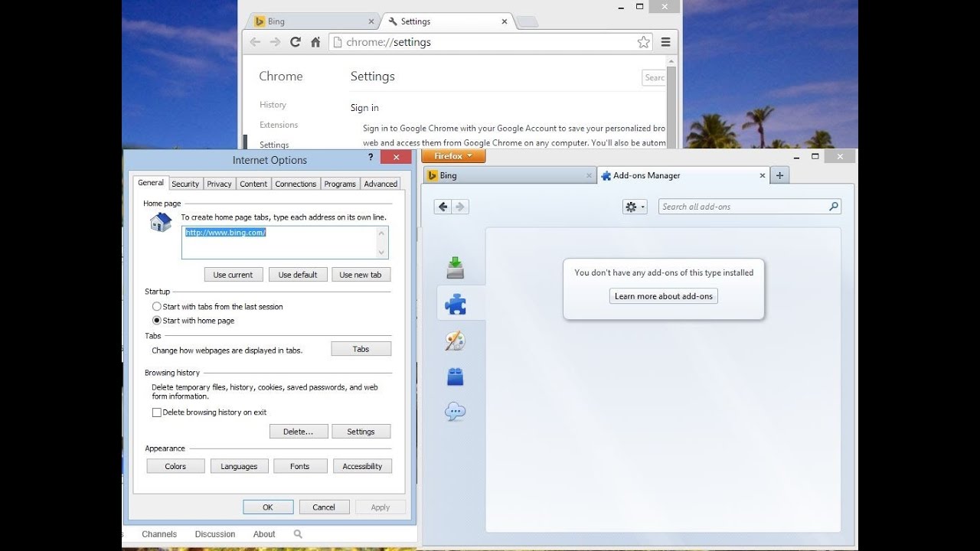Viewport: 980px width, 551px height.
Task: Click home page URL text field
Action: click(285, 242)
